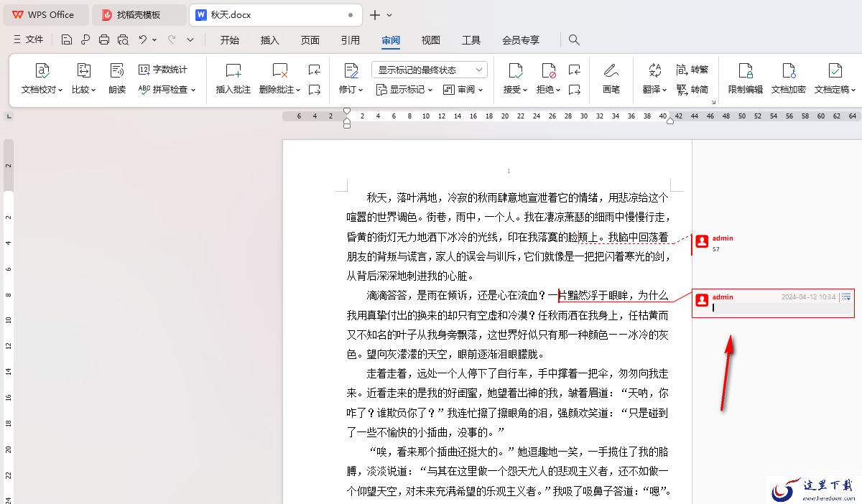Open the 会员专享 ribbon tab
Screen dimensions: 862x504
pyautogui.click(x=521, y=40)
